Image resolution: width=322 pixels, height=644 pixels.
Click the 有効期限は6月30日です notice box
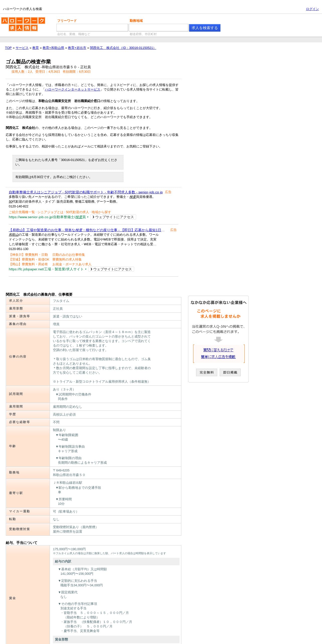click(68, 177)
